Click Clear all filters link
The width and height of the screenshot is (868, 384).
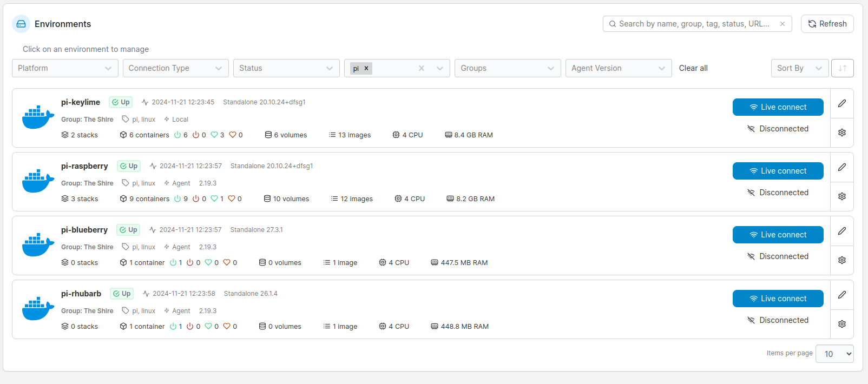click(693, 68)
